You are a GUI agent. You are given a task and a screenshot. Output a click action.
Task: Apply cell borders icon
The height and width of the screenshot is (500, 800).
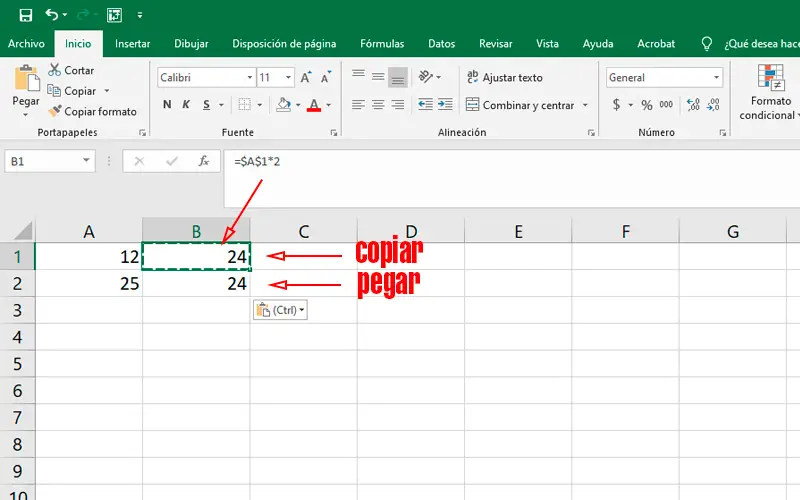click(245, 105)
